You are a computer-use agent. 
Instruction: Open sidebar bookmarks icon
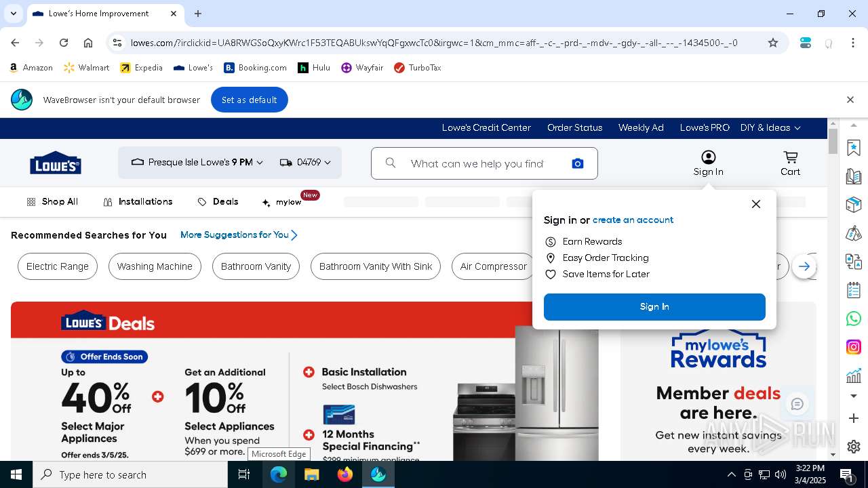point(854,147)
